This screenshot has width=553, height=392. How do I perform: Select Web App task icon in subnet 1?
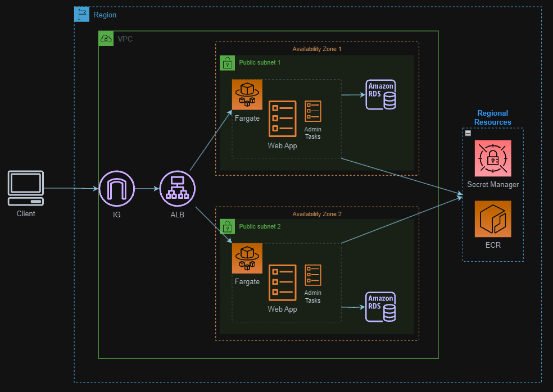click(x=283, y=119)
